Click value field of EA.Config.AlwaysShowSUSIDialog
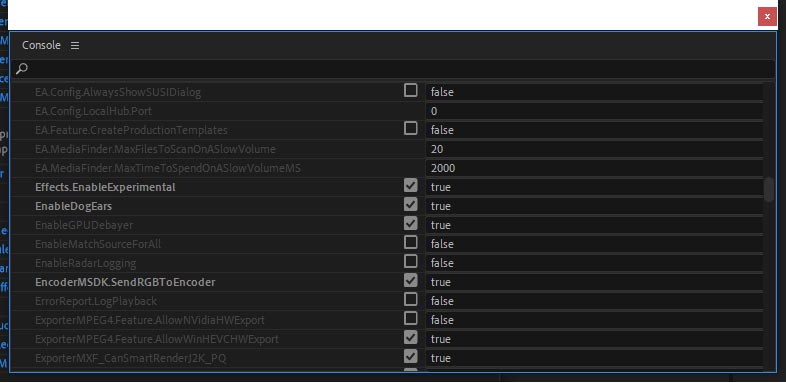Viewport: 786px width, 383px height. coord(594,92)
